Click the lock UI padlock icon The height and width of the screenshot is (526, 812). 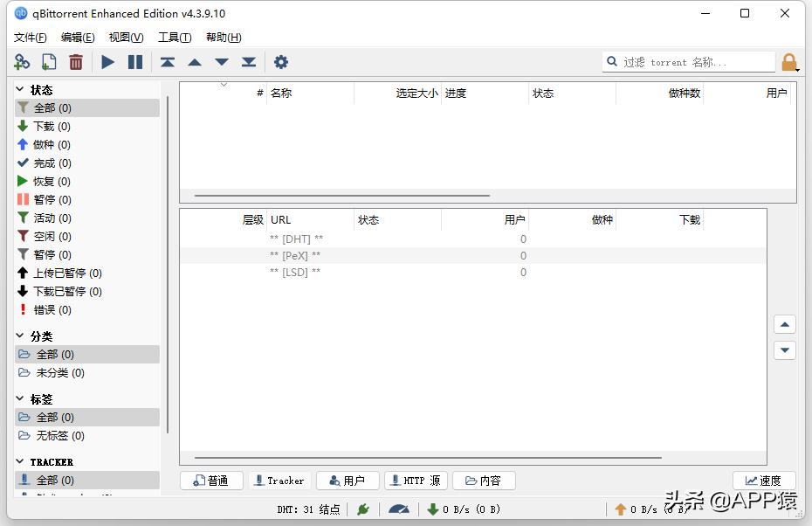point(789,62)
